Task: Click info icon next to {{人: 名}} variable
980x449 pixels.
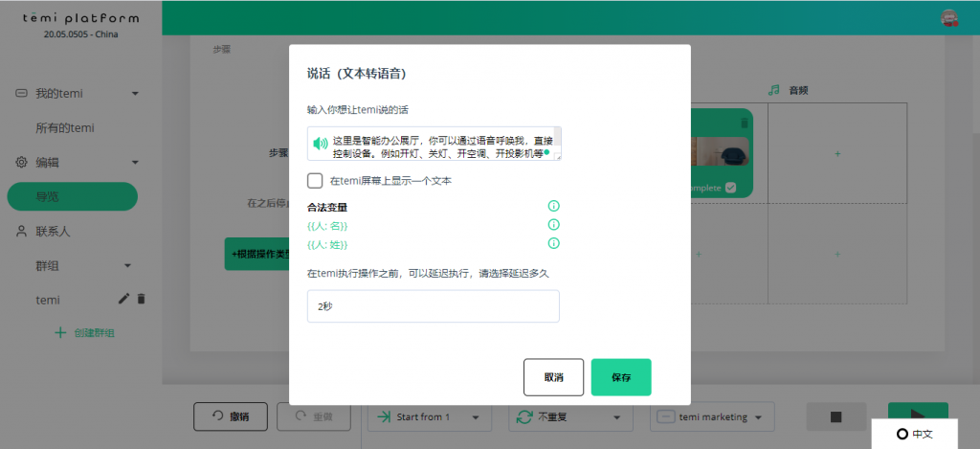Action: (553, 224)
